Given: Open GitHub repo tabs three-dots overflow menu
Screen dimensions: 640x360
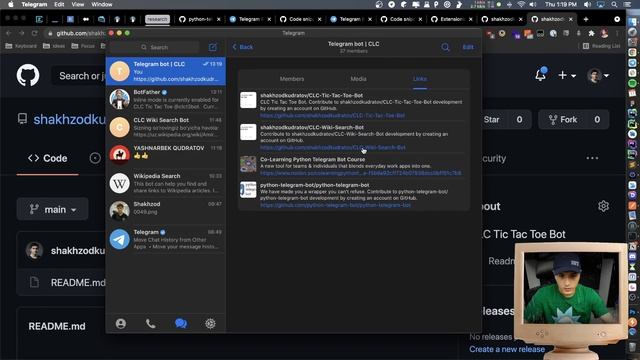Looking at the screenshot, I should 592,158.
